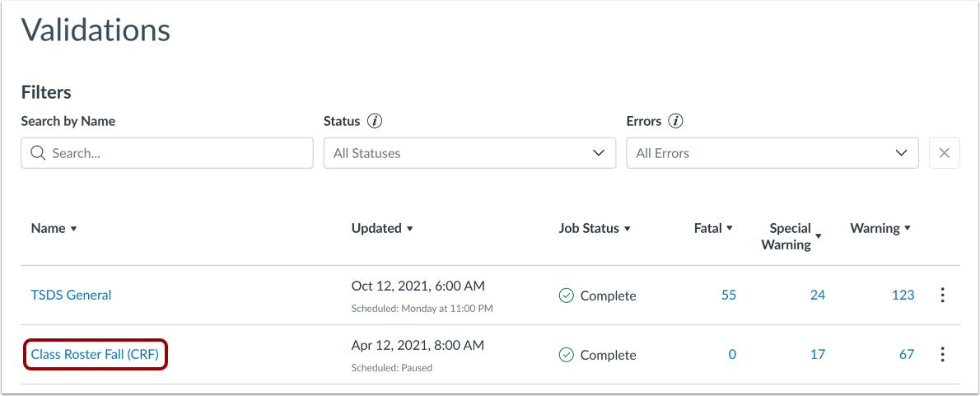This screenshot has height=396, width=980.
Task: Click the 55 fatal errors count
Action: pos(728,295)
